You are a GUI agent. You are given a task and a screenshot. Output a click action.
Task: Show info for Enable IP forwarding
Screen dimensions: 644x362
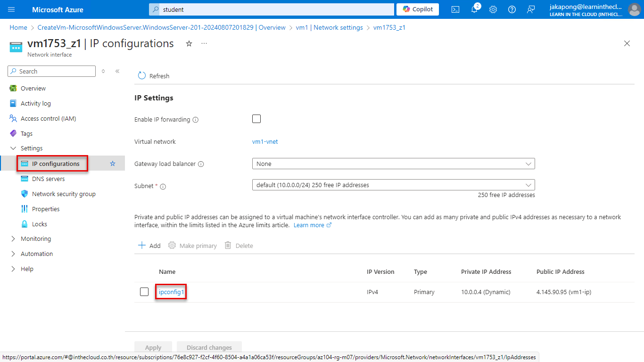pos(196,120)
